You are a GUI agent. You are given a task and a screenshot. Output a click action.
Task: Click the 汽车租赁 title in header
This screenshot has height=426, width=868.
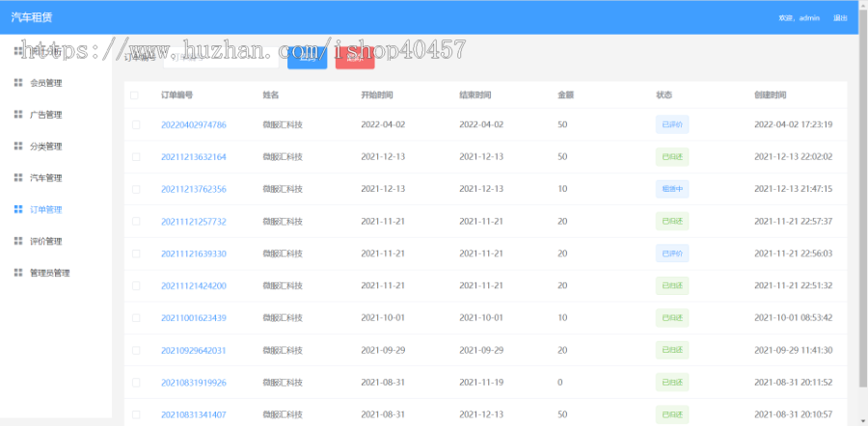pyautogui.click(x=32, y=17)
